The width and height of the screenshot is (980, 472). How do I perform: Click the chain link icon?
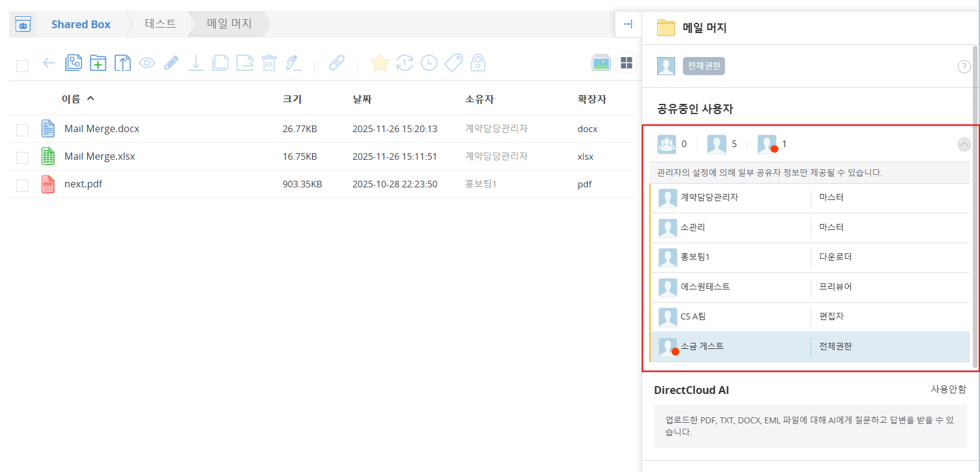click(x=337, y=63)
